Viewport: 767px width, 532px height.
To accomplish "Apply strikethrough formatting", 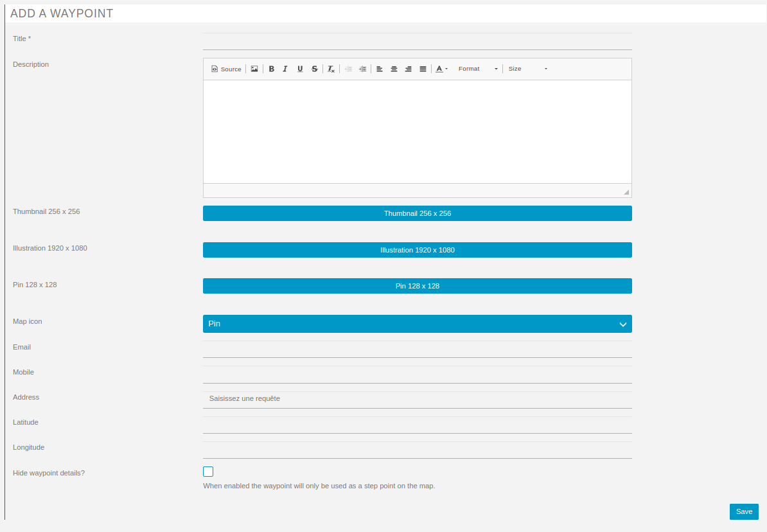I will coord(314,69).
